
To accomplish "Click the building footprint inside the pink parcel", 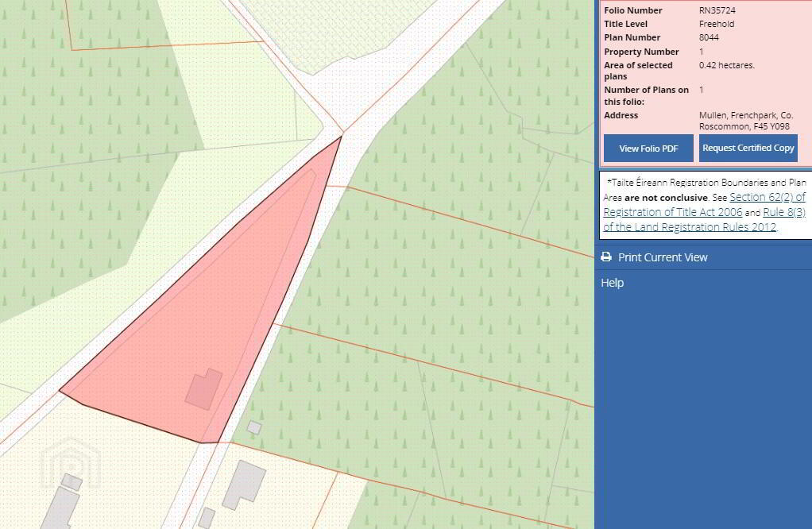I will pos(203,389).
